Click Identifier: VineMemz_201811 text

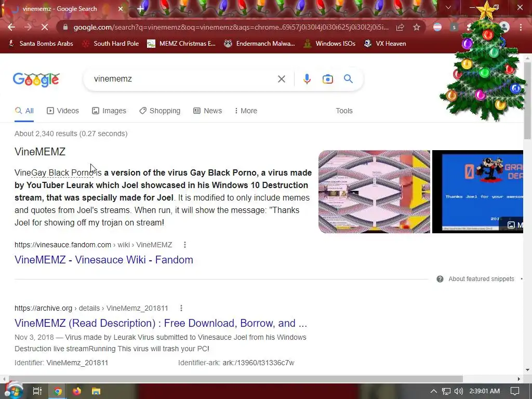coord(61,363)
